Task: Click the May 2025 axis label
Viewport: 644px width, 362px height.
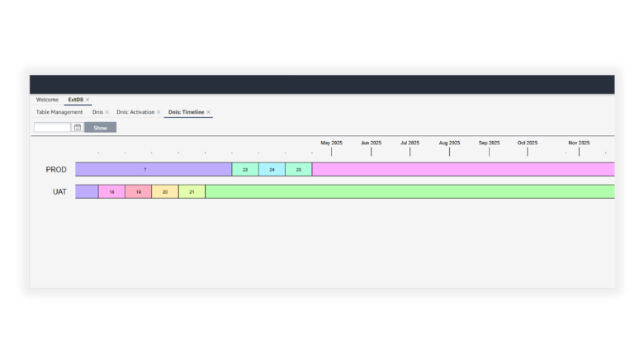Action: [331, 143]
